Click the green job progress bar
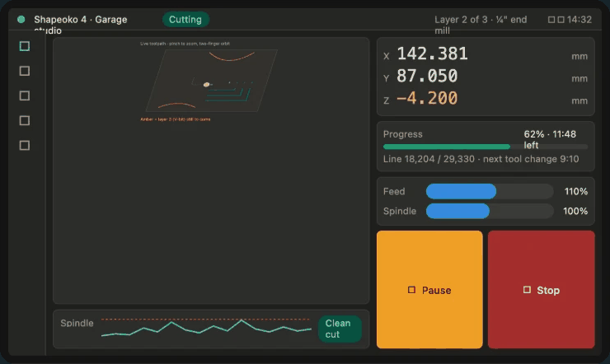Image resolution: width=610 pixels, height=364 pixels. (x=446, y=147)
